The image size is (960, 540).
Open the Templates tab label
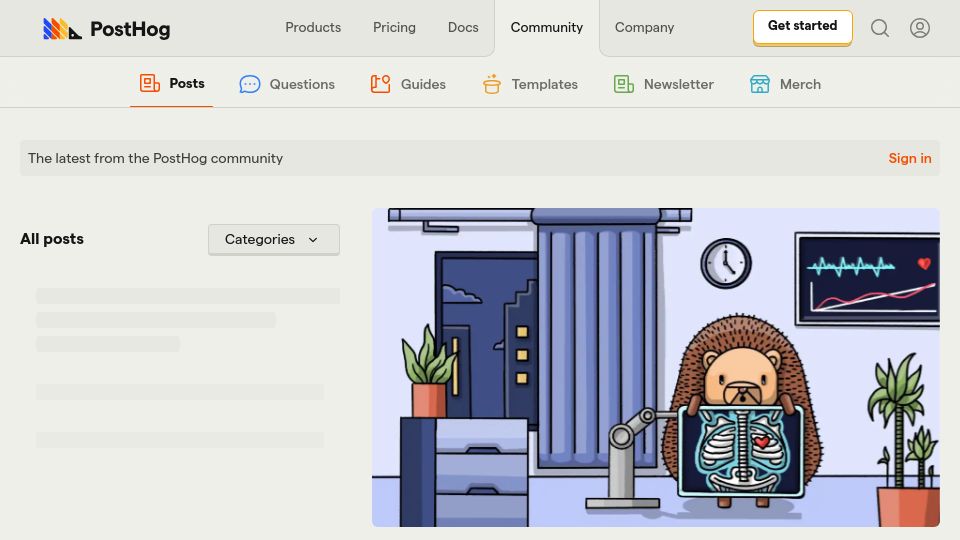(544, 84)
